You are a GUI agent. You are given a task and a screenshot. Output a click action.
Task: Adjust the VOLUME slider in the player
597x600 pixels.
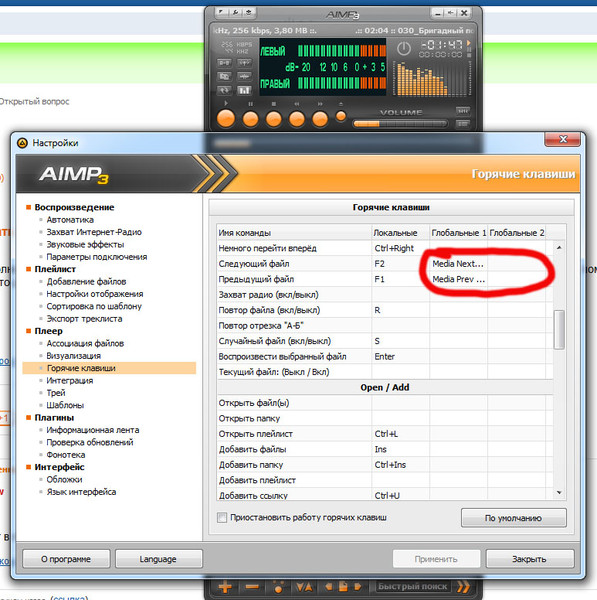400,124
